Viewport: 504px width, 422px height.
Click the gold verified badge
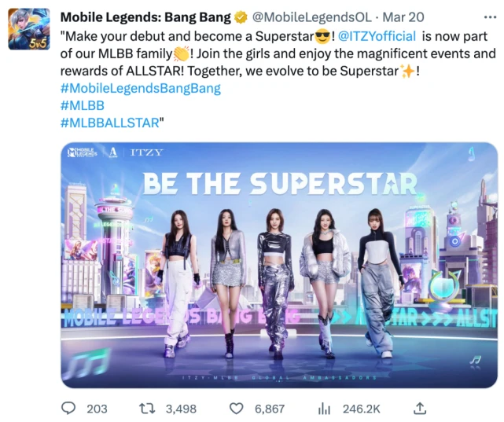click(x=241, y=18)
